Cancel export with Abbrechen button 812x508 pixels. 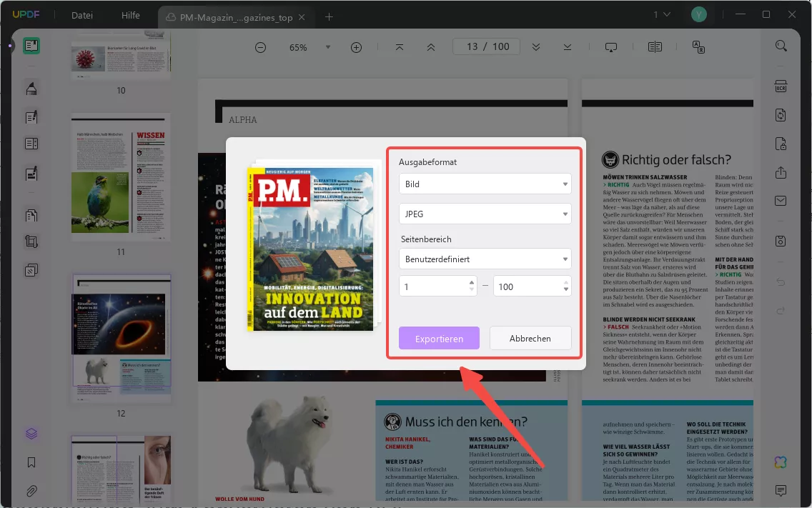pyautogui.click(x=530, y=338)
